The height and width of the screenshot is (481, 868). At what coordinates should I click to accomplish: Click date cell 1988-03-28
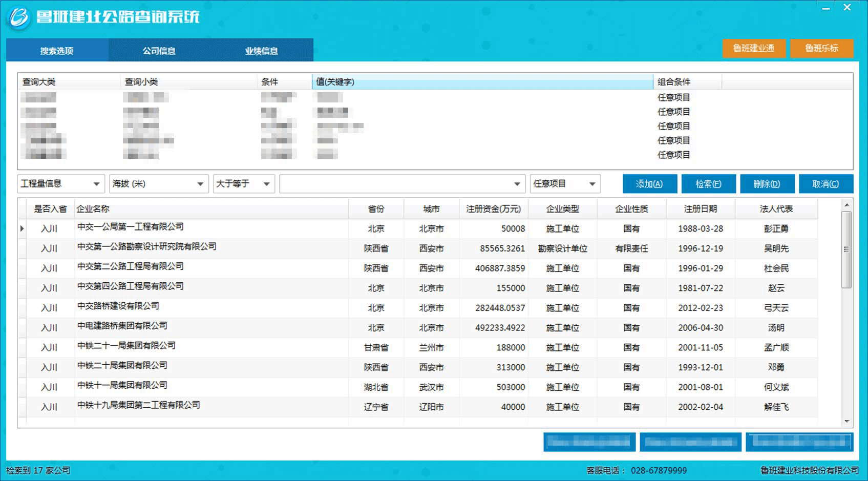[x=701, y=228]
